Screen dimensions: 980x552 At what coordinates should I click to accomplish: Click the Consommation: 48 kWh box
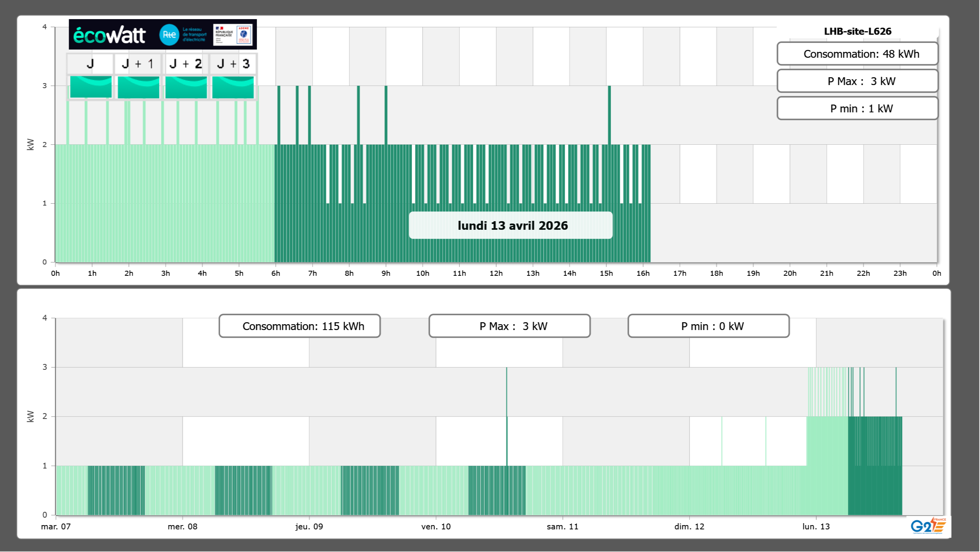[857, 54]
